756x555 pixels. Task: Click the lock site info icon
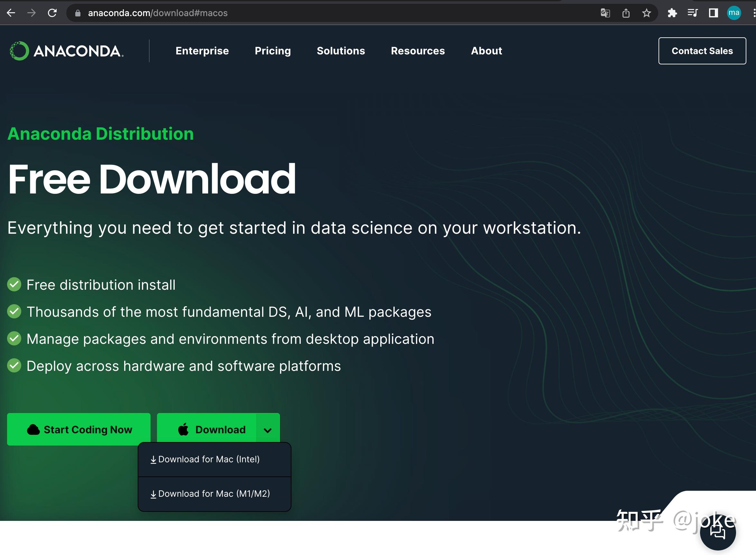[x=78, y=13]
